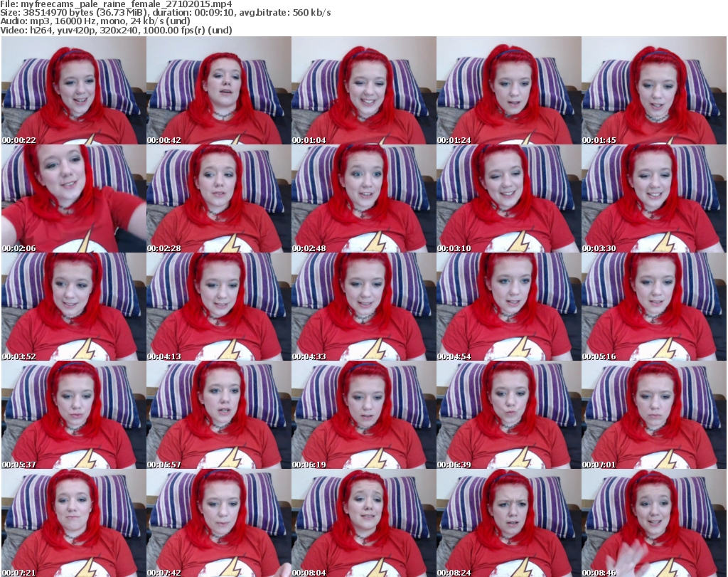The width and height of the screenshot is (728, 577).
Task: Choose the 00:06:19 video frame
Action: tap(363, 415)
